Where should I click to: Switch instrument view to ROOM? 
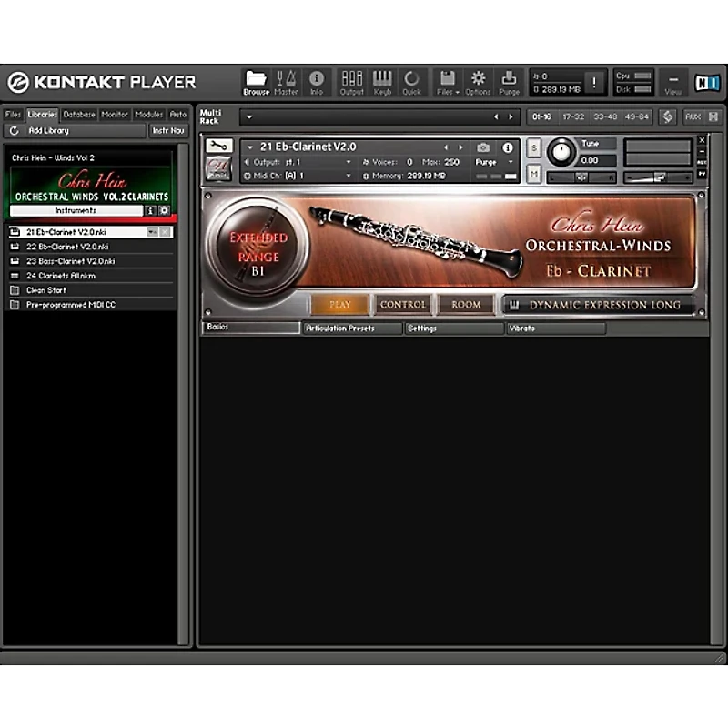point(466,305)
